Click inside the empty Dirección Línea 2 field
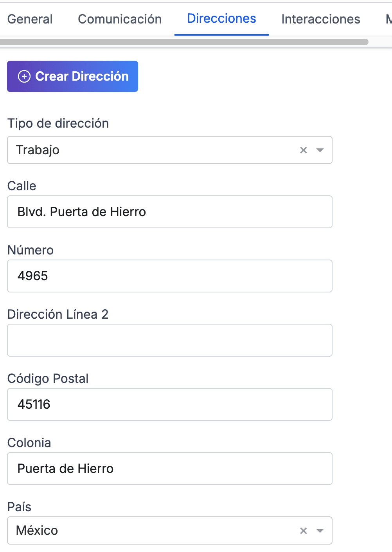 [x=170, y=340]
